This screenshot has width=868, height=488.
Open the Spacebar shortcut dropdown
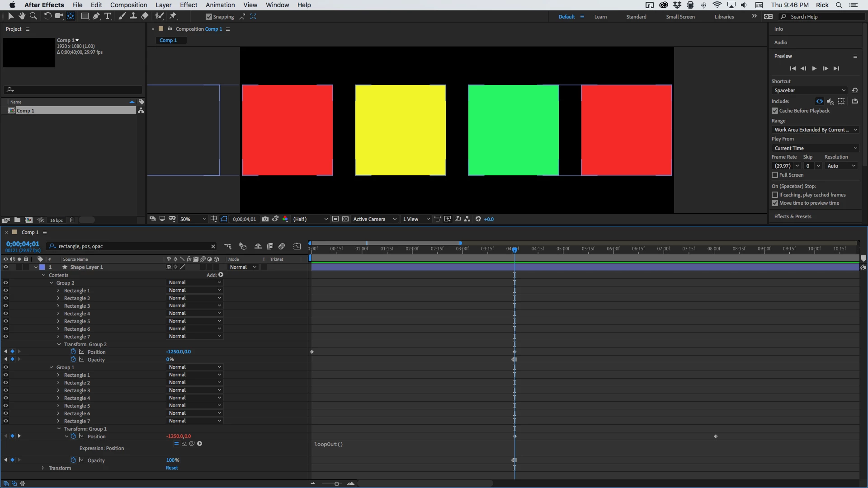(809, 90)
